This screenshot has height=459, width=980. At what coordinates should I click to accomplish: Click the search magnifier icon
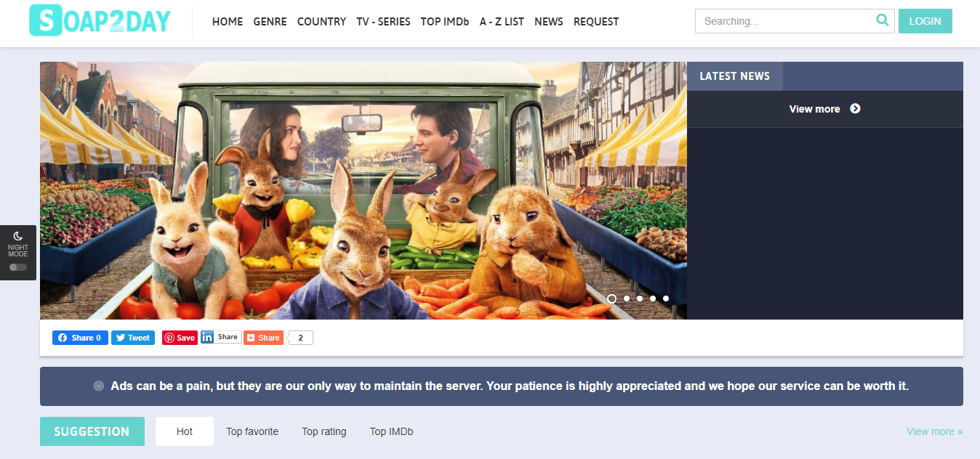[882, 20]
